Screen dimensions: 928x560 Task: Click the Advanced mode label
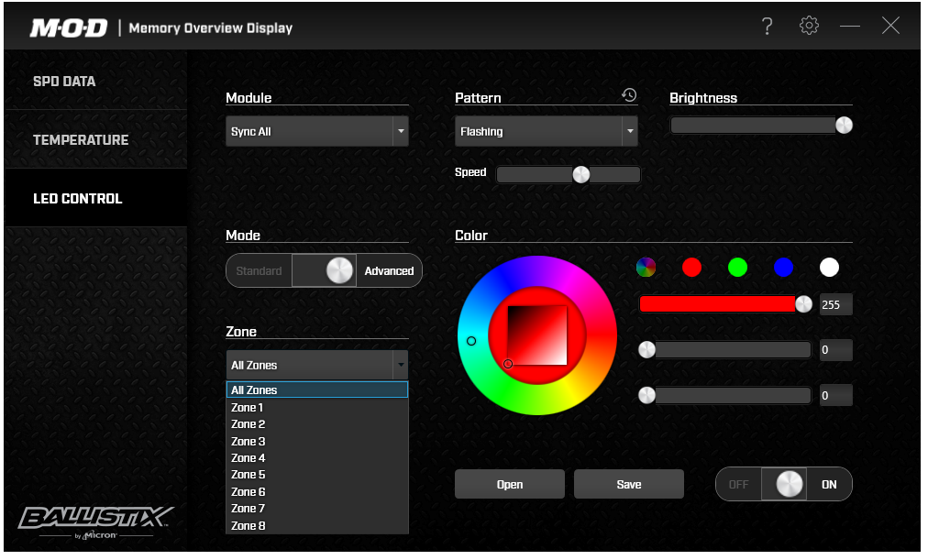(389, 271)
